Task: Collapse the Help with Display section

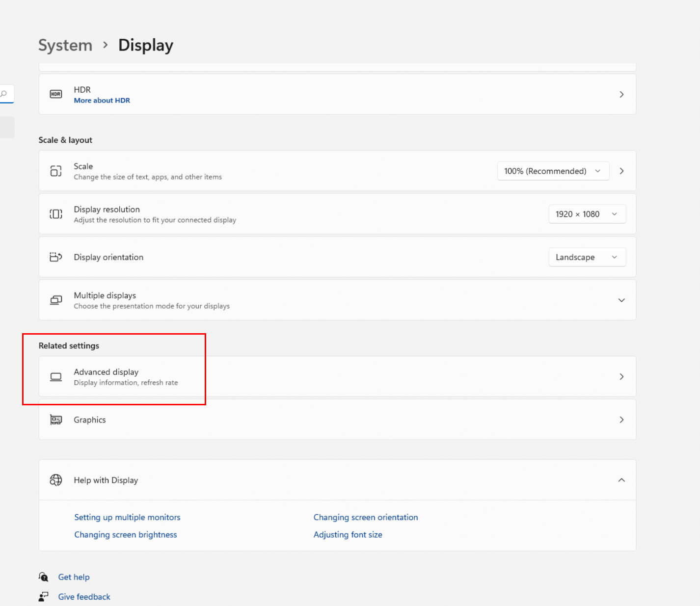Action: 621,480
